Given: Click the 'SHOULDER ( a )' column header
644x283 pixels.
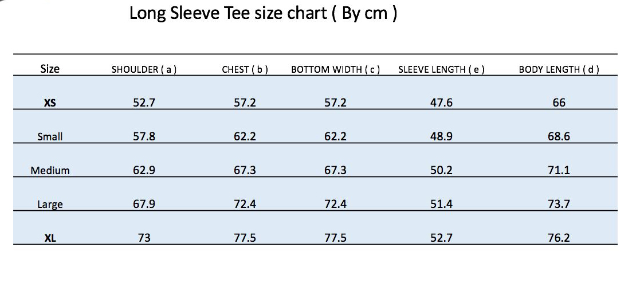Looking at the screenshot, I should (144, 70).
